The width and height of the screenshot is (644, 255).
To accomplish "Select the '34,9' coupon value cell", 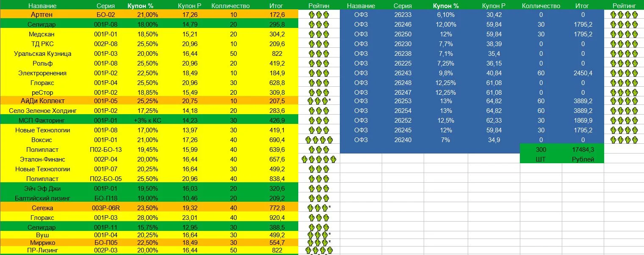I will click(494, 140).
